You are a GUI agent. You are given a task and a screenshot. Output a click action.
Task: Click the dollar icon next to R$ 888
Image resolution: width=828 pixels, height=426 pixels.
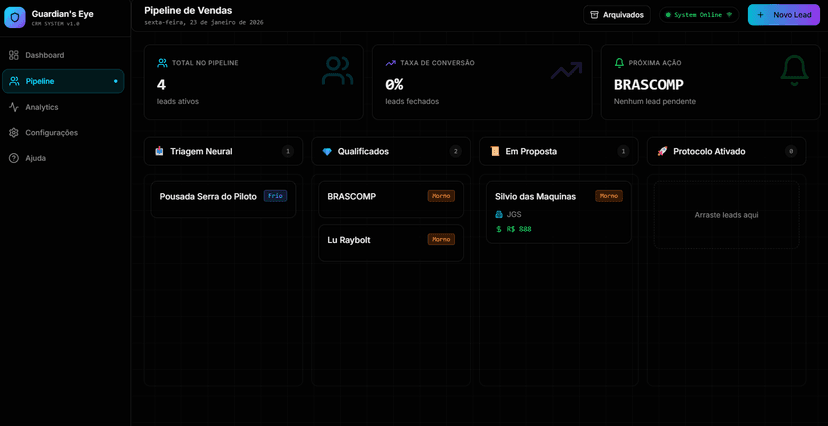click(499, 229)
